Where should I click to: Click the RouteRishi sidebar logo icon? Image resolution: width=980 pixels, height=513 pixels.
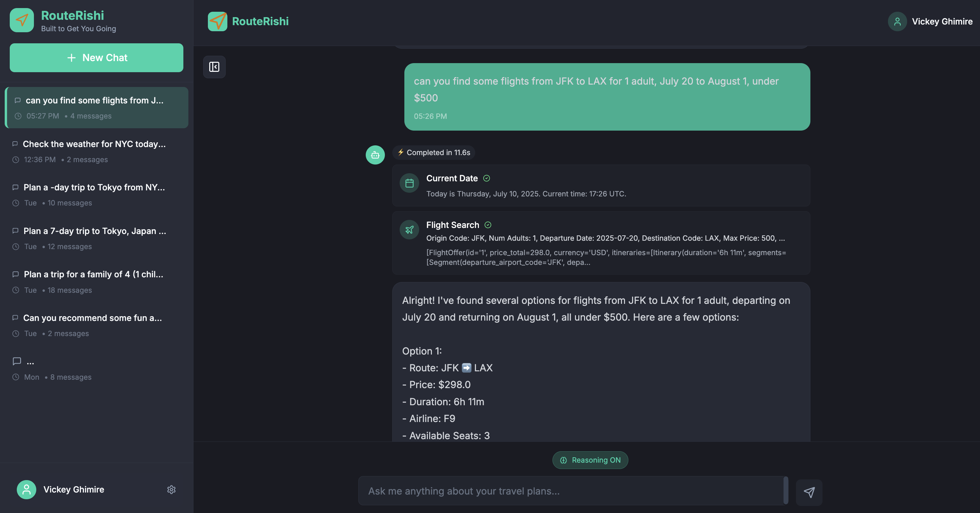22,20
